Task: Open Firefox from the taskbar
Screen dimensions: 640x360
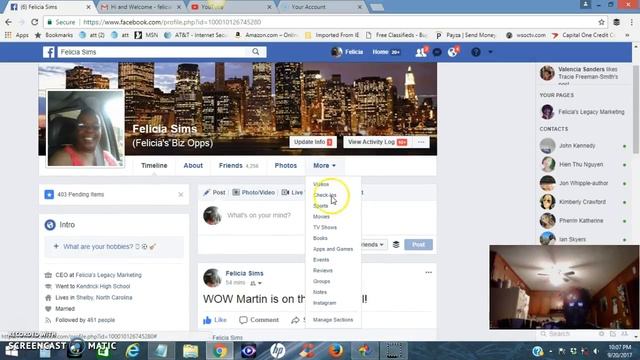Action: pyautogui.click(x=336, y=351)
